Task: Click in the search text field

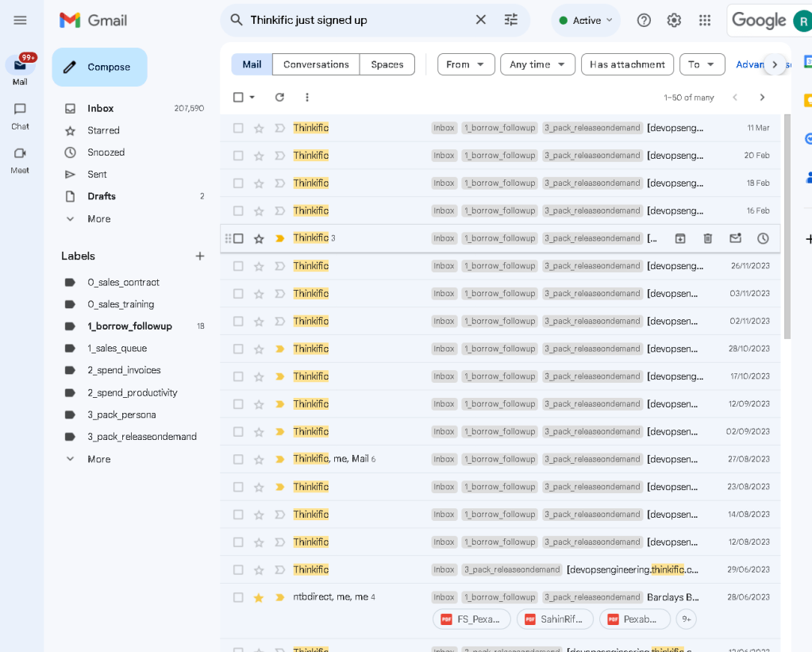Action: 357,20
